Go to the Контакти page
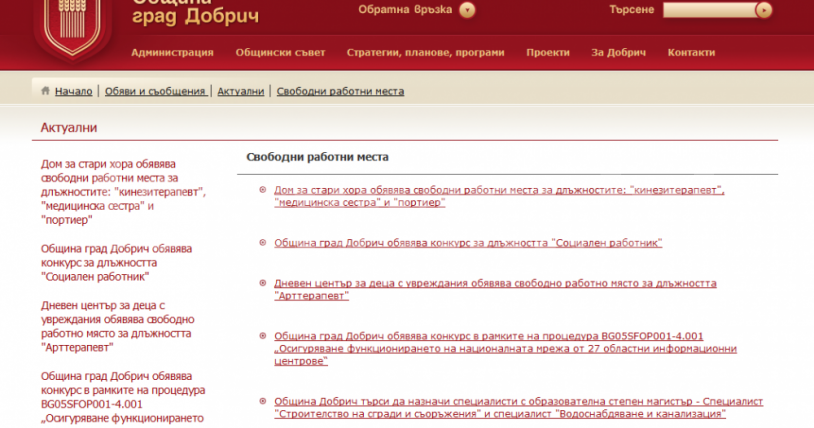The width and height of the screenshot is (814, 428). tap(691, 52)
